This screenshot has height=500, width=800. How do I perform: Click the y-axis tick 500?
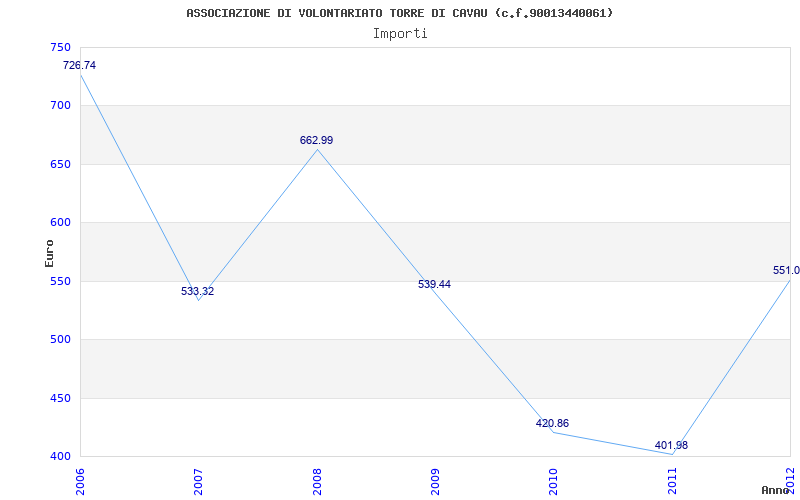point(60,339)
